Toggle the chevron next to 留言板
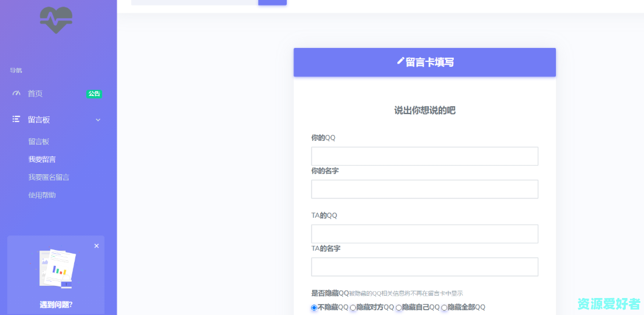The height and width of the screenshot is (315, 644). click(98, 120)
